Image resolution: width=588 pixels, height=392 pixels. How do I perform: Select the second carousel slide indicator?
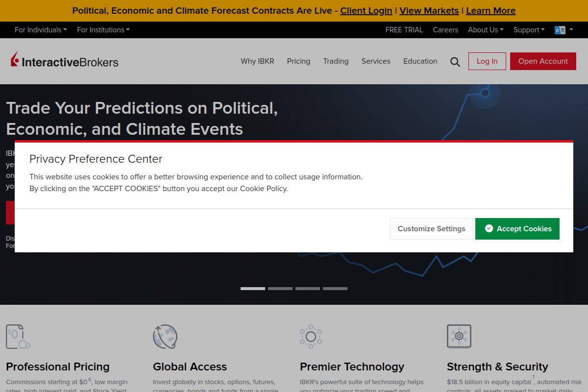tap(280, 289)
